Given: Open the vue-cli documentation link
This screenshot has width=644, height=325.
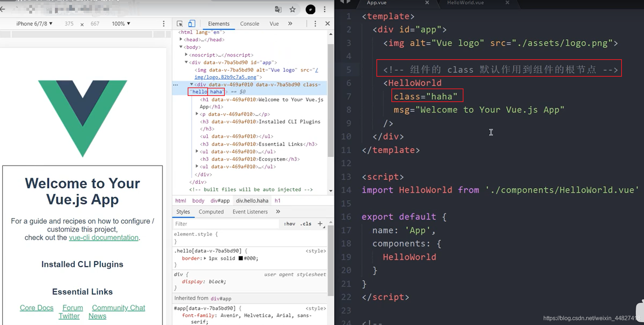Looking at the screenshot, I should coord(104,238).
